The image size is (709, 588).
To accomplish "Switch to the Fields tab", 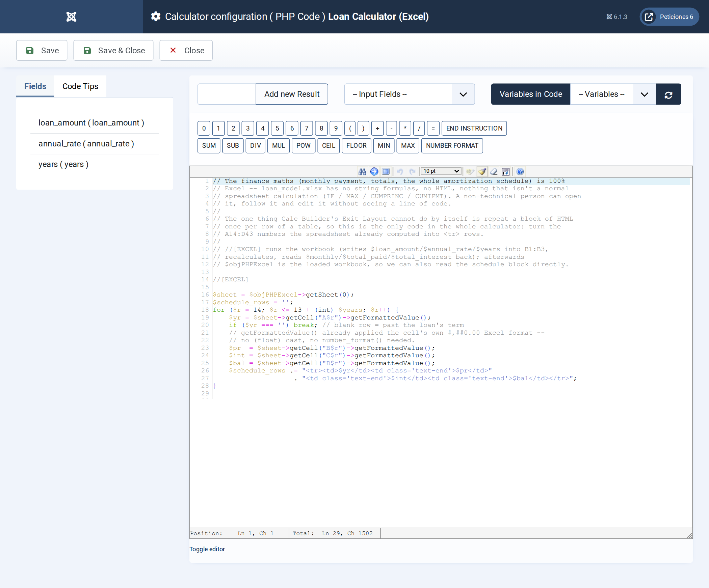I will (x=35, y=86).
